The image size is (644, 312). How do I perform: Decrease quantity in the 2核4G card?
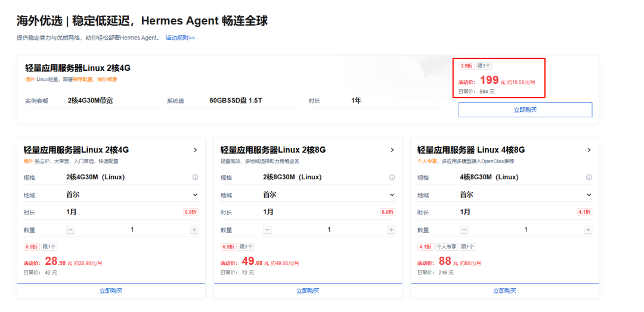point(70,230)
